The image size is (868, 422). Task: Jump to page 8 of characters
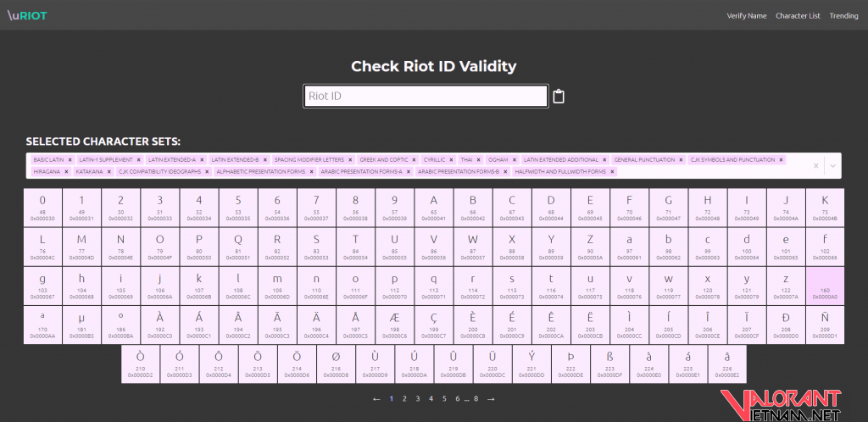click(x=476, y=398)
